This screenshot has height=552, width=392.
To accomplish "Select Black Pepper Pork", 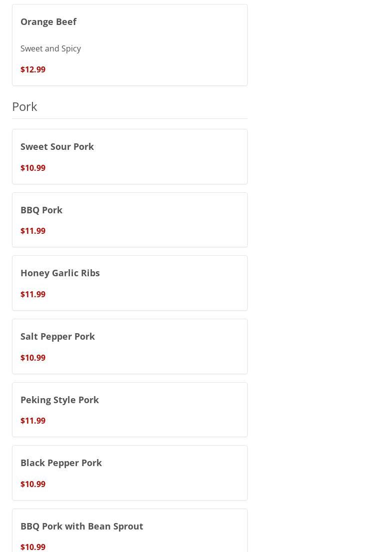I will coord(61,463).
